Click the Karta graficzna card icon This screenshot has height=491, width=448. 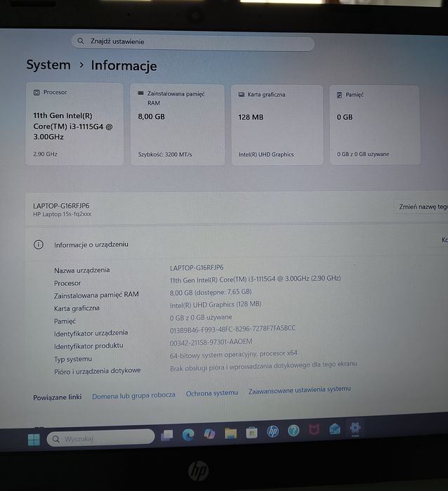tap(242, 94)
